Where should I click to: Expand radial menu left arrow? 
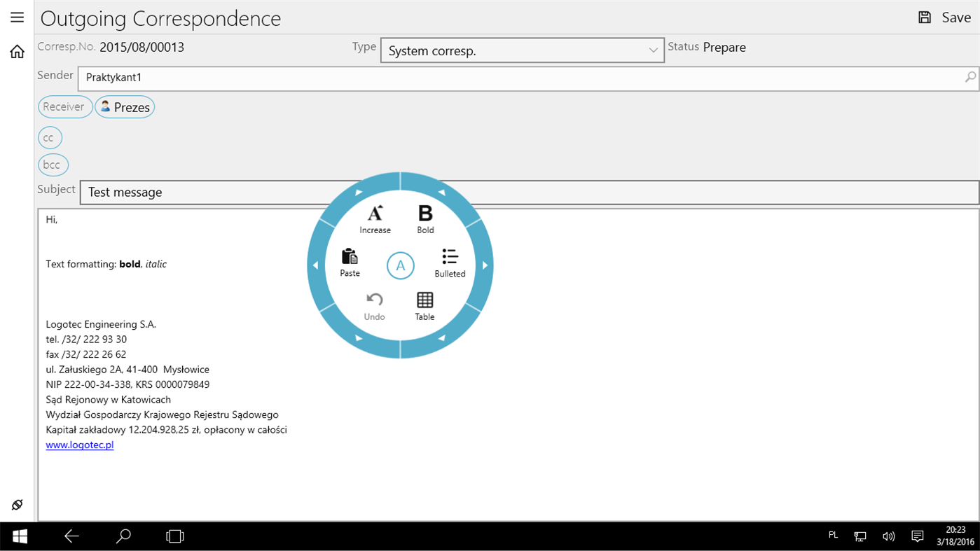click(316, 265)
